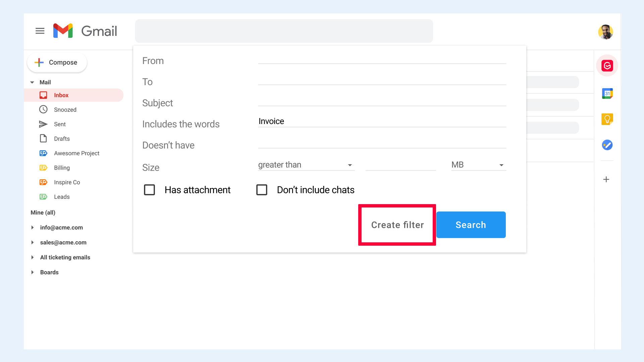Image resolution: width=644 pixels, height=362 pixels.
Task: Click the Compose button
Action: pos(57,62)
